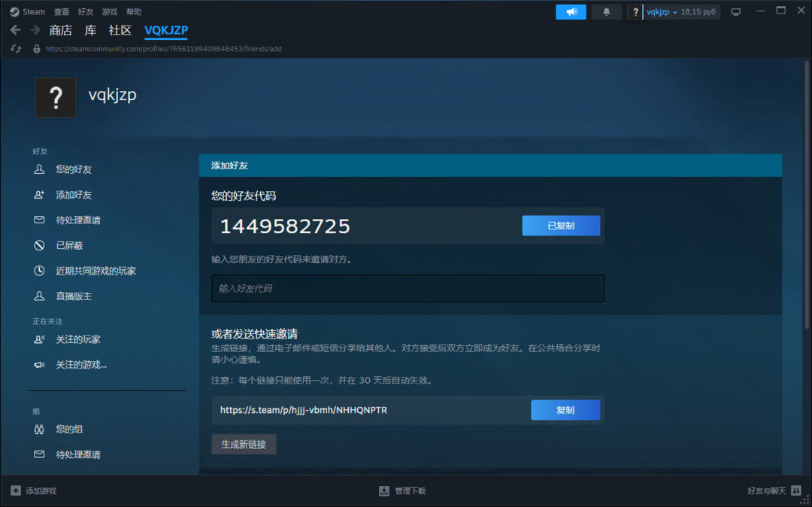812x507 pixels.
Task: Reload the page with the refresh icon
Action: coord(16,49)
